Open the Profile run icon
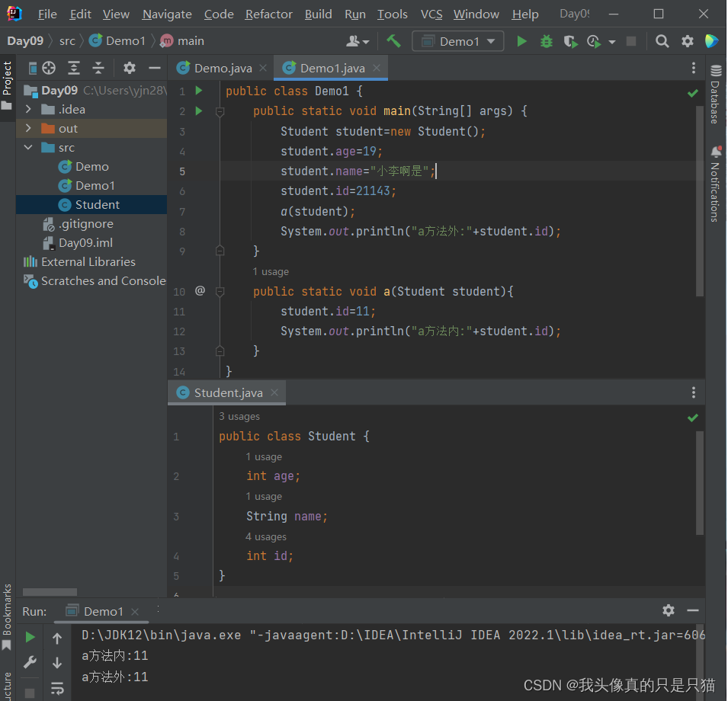This screenshot has height=701, width=728. click(595, 42)
